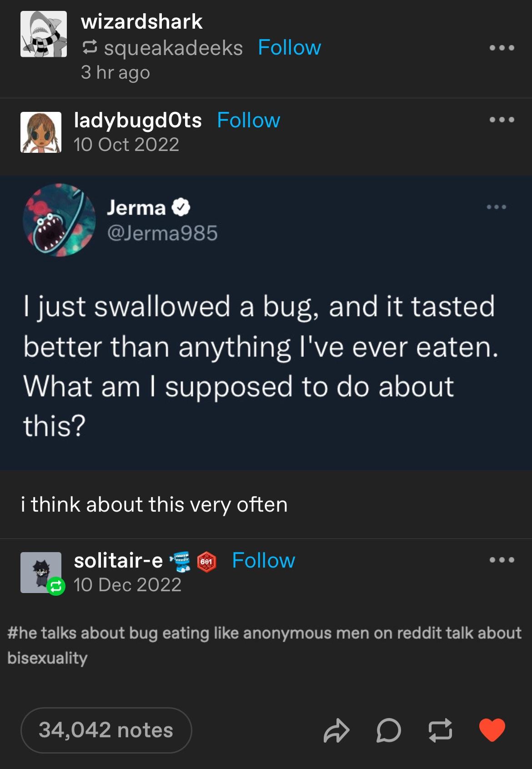This screenshot has width=532, height=769.
Task: Follow solitair-e
Action: (x=265, y=561)
